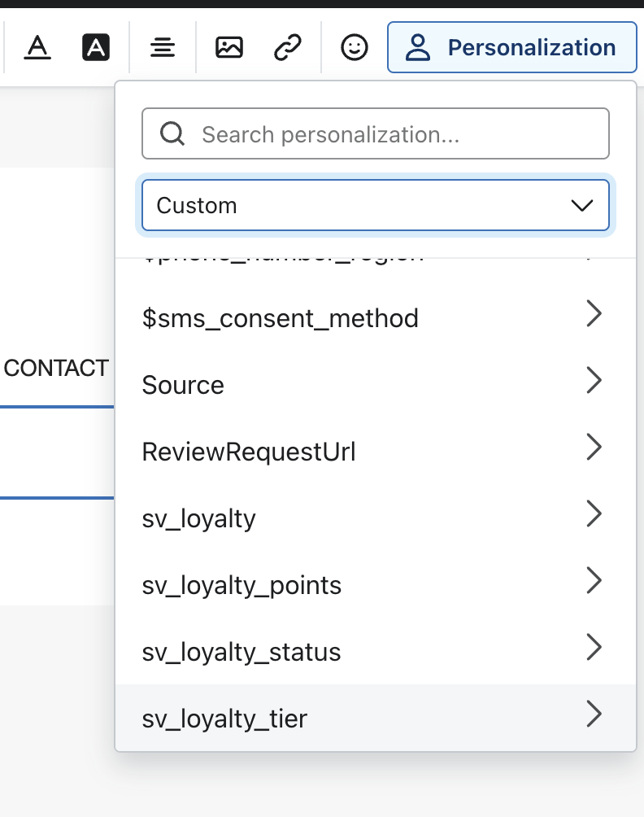The height and width of the screenshot is (817, 644).
Task: Select the Source property
Action: [184, 384]
